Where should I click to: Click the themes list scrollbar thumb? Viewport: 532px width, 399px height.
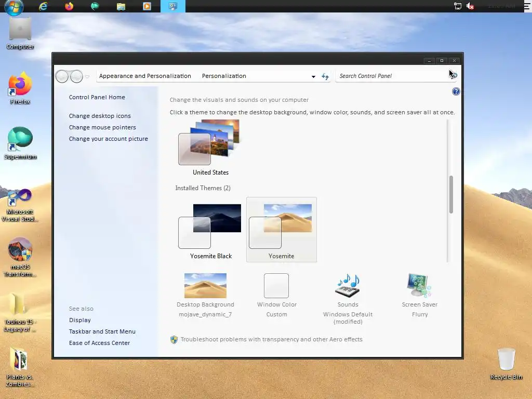(451, 194)
